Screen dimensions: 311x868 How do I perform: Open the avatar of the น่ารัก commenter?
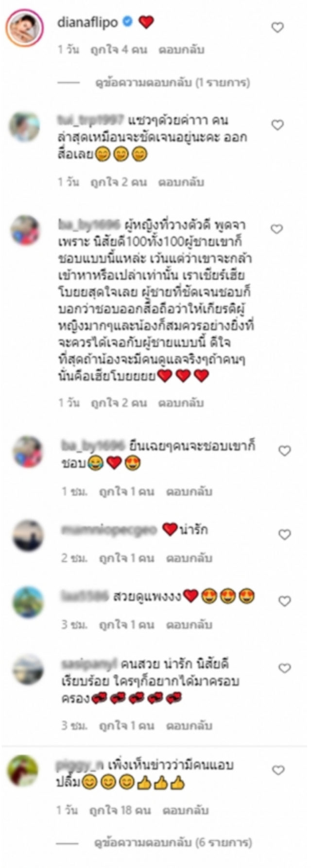click(28, 535)
